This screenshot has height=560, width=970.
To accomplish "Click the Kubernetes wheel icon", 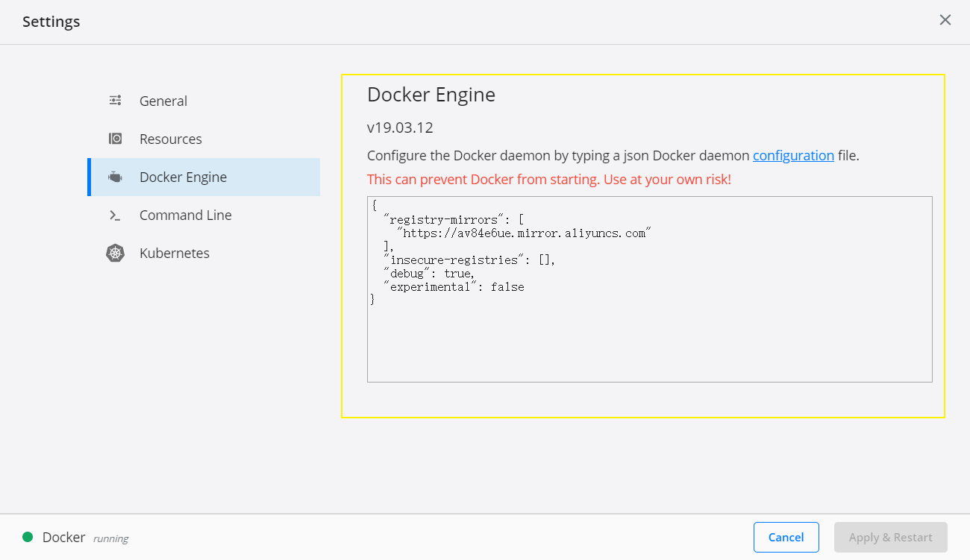I will click(115, 254).
